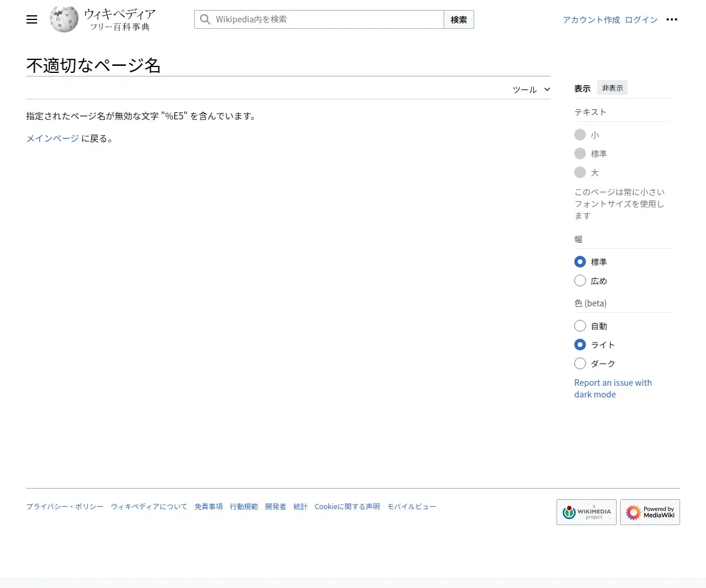
Task: Click the Powered by MediaWiki badge
Action: [650, 512]
